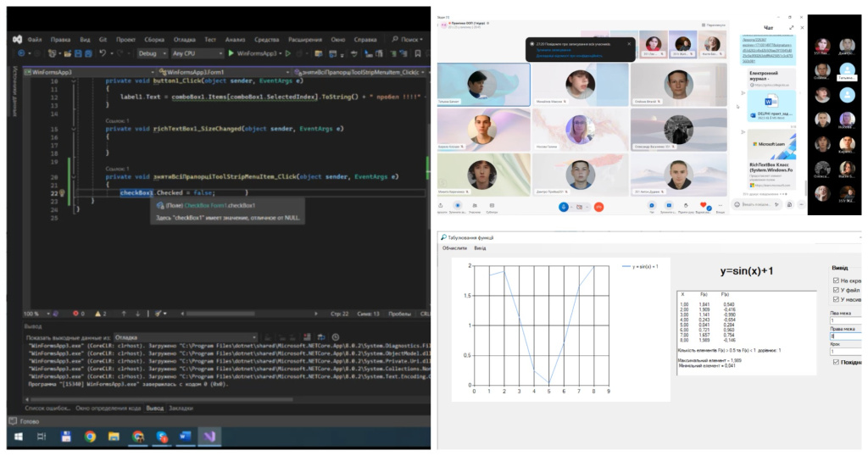Open the Отладка menu in menu bar

point(184,39)
